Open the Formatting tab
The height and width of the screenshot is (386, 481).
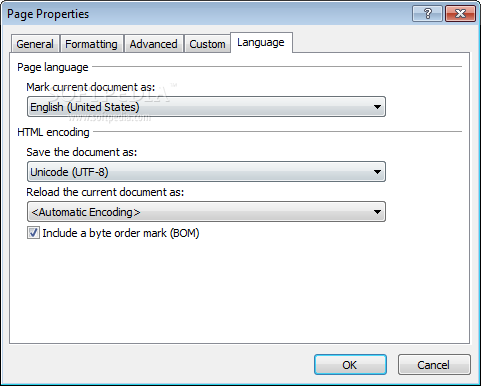pyautogui.click(x=91, y=44)
